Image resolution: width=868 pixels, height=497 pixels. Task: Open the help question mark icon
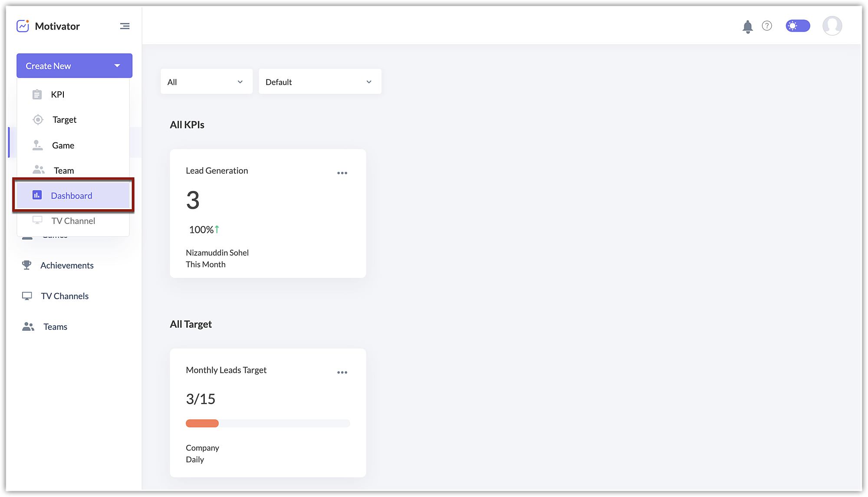point(767,26)
